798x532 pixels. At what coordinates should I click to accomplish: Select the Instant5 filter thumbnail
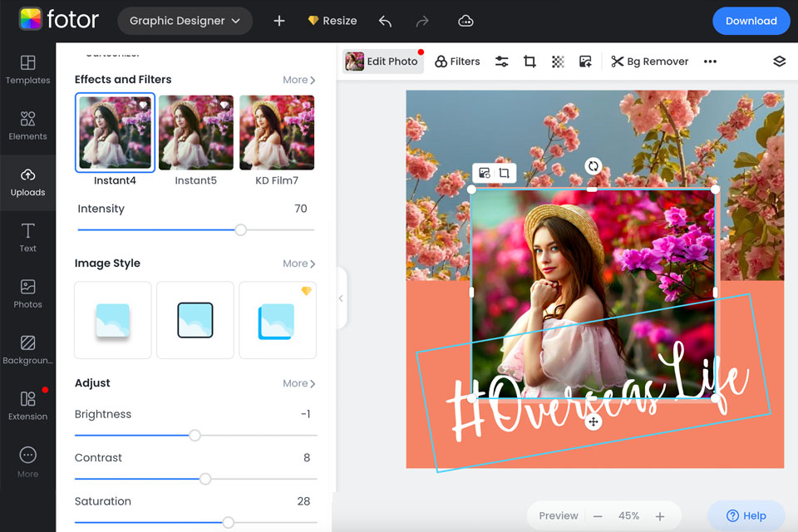pyautogui.click(x=196, y=132)
